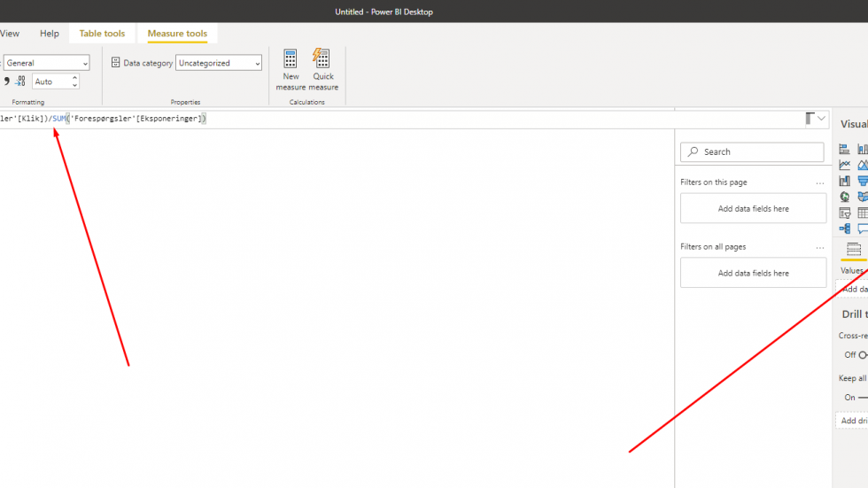Click all-pages filters Add data fields well
Screen dimensions: 868x488
[x=754, y=274]
